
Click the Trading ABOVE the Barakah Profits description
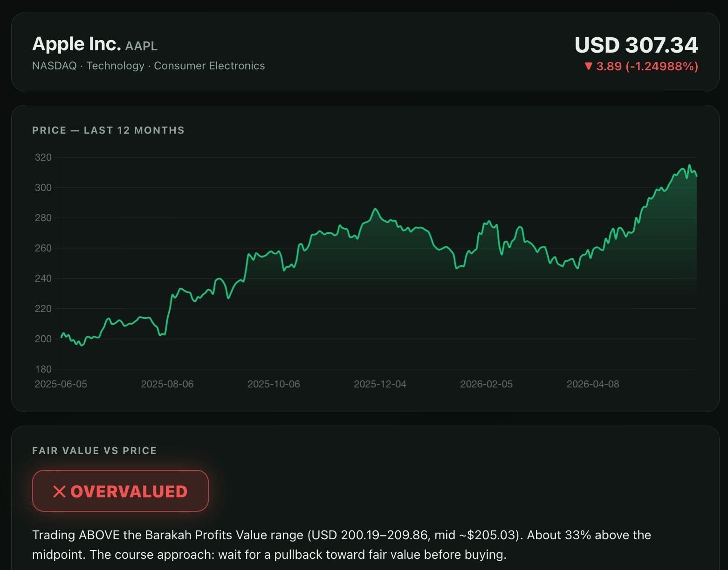[342, 545]
